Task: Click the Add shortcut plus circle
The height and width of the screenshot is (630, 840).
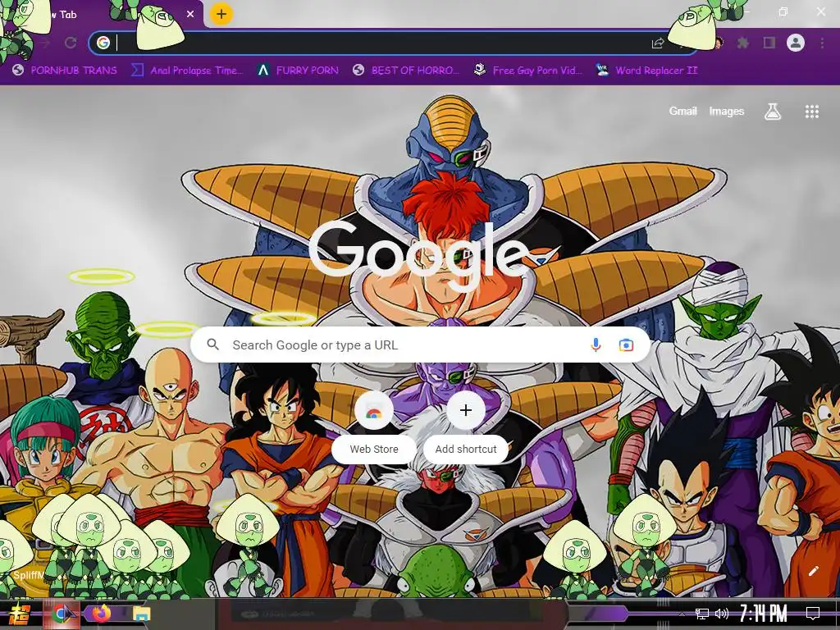Action: (x=466, y=410)
